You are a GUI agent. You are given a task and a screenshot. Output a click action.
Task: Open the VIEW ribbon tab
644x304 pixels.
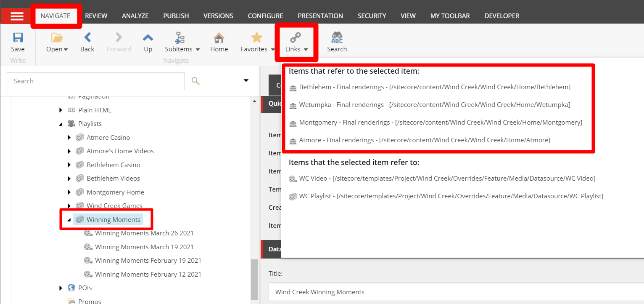pos(408,16)
